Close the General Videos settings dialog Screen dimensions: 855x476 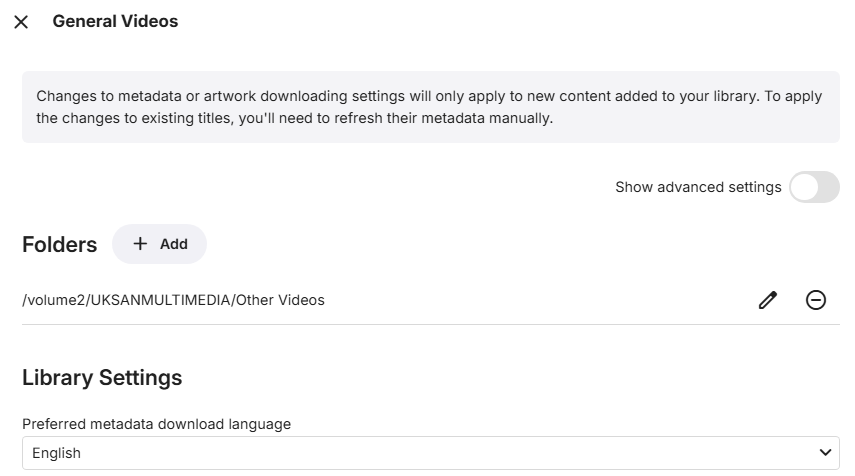[x=21, y=22]
